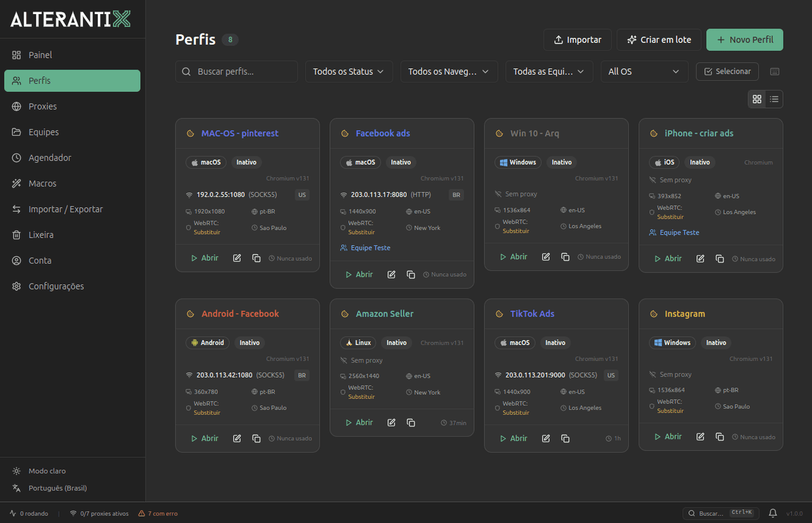Click Equipe Teste on iPhone - criar ads

(675, 232)
